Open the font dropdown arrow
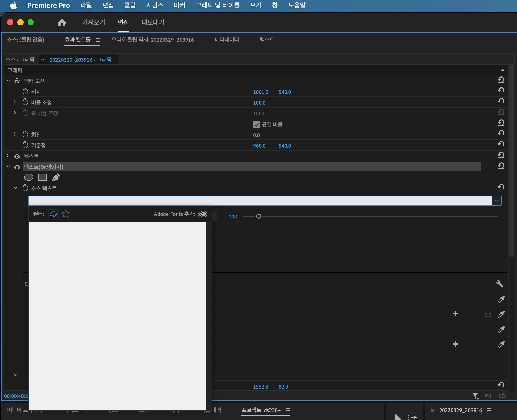517x420 pixels. 497,201
